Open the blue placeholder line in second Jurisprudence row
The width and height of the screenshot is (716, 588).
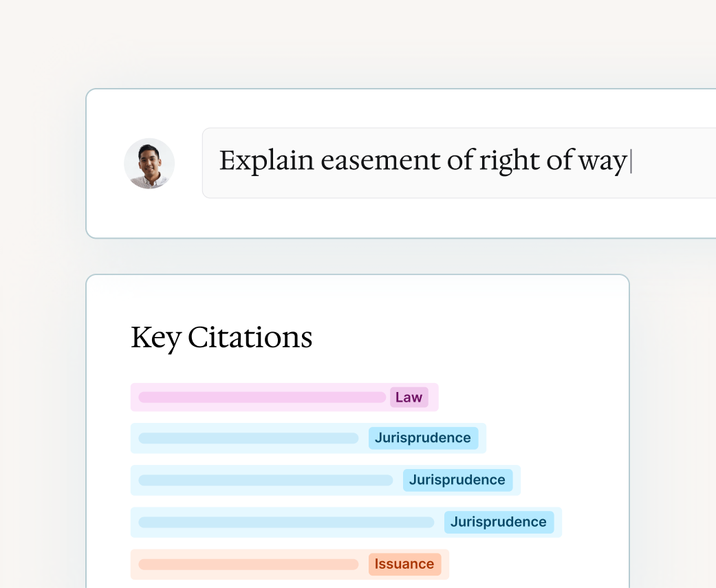tap(265, 480)
